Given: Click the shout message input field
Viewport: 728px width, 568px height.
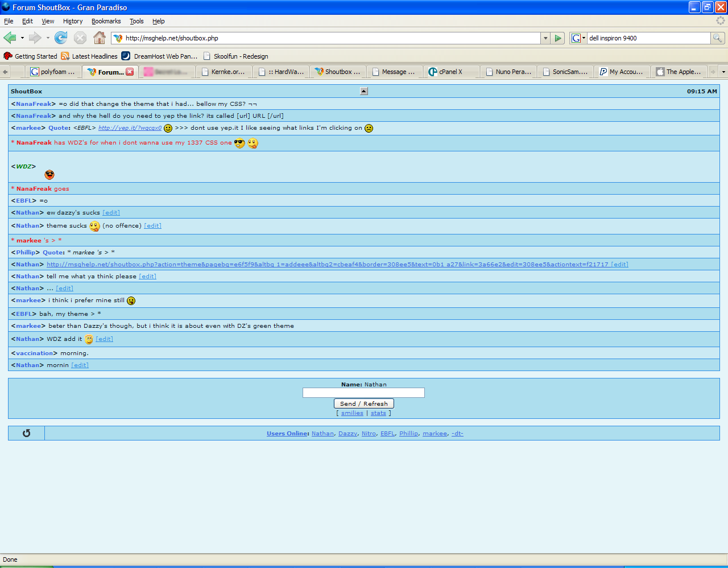Looking at the screenshot, I should point(363,393).
